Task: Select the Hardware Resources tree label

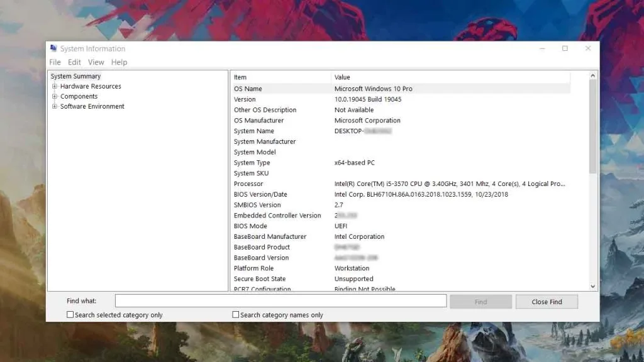Action: click(91, 86)
